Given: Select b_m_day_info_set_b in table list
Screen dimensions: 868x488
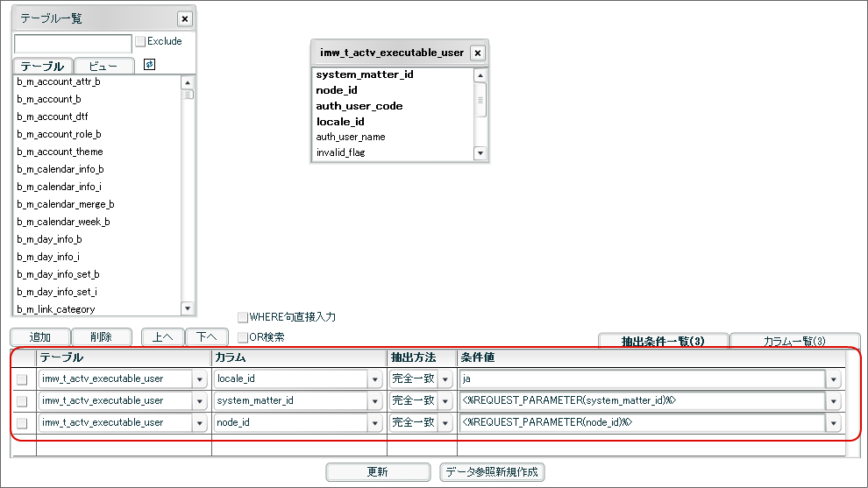Looking at the screenshot, I should [x=58, y=274].
